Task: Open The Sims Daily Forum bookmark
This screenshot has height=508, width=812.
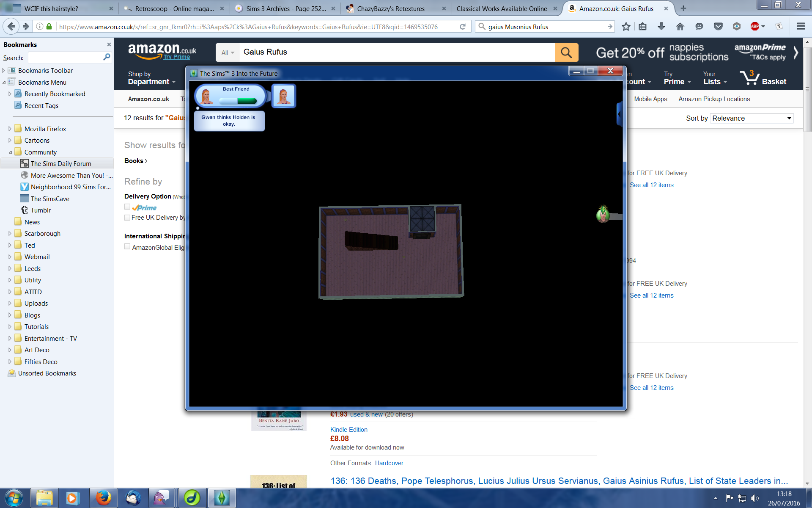Action: coord(61,164)
